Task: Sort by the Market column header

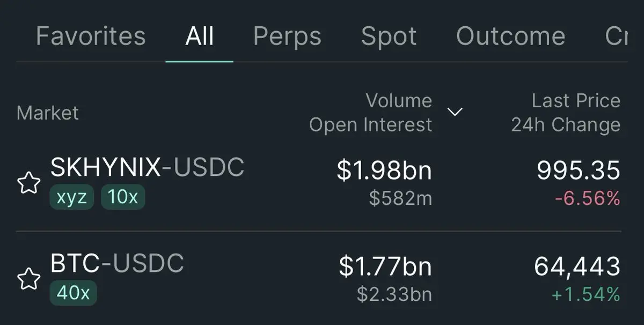Action: [48, 113]
